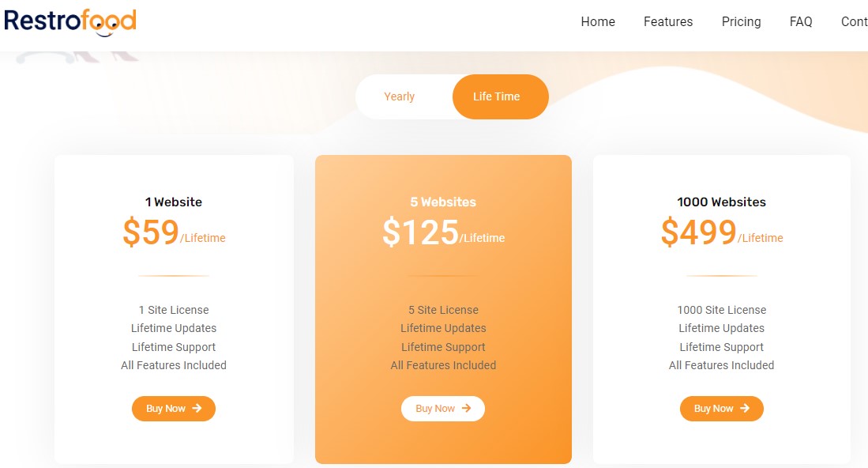Click arrow icon in $125 Buy Now button
Screen dimensions: 868x468
[466, 409]
